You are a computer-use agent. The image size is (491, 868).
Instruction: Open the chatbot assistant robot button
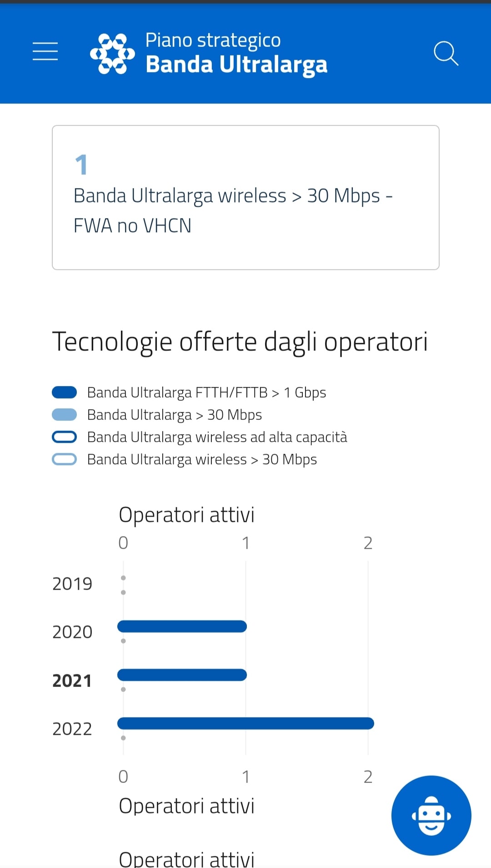coord(431,815)
